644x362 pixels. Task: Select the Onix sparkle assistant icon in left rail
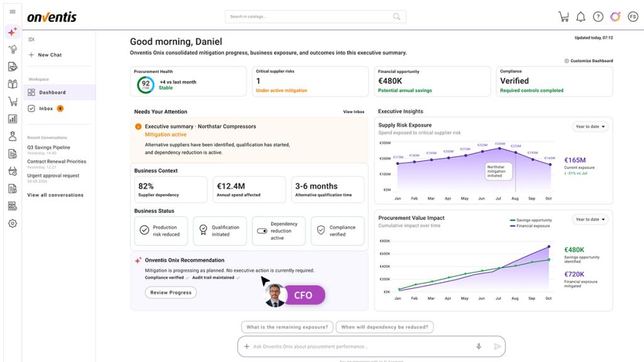coord(13,31)
